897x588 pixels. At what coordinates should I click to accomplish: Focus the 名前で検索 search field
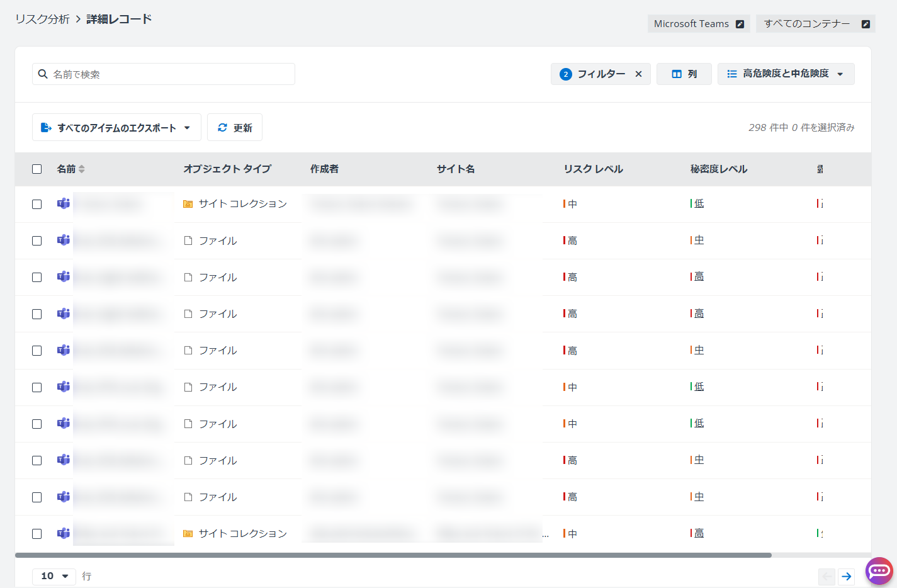point(164,74)
